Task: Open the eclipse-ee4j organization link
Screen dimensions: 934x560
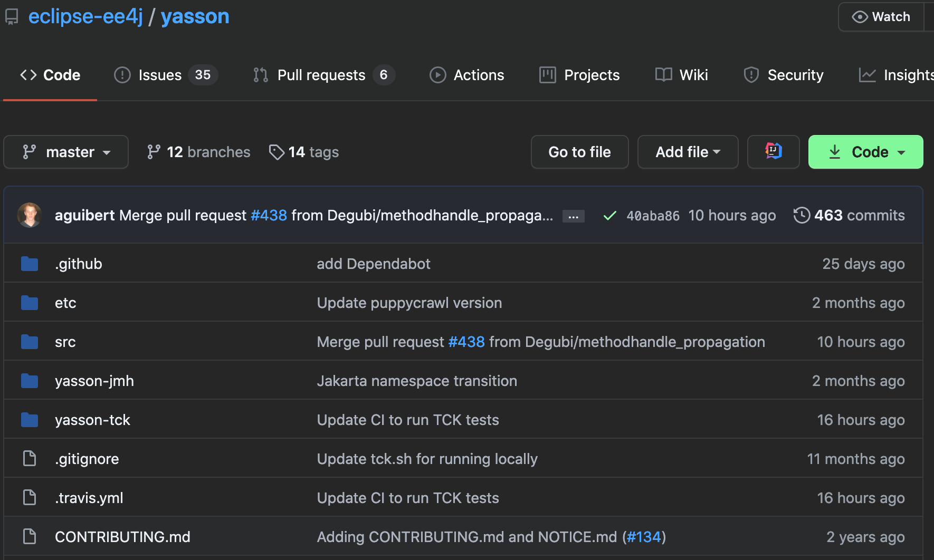Action: click(85, 16)
